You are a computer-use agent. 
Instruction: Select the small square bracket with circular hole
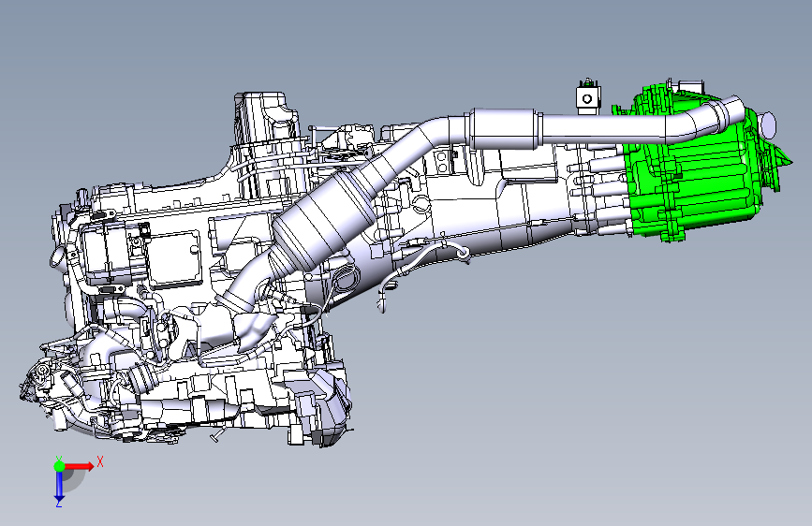click(x=588, y=98)
